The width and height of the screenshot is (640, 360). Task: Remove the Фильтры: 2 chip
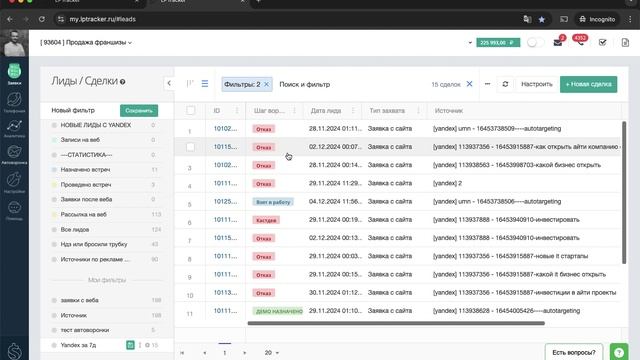[x=267, y=84]
